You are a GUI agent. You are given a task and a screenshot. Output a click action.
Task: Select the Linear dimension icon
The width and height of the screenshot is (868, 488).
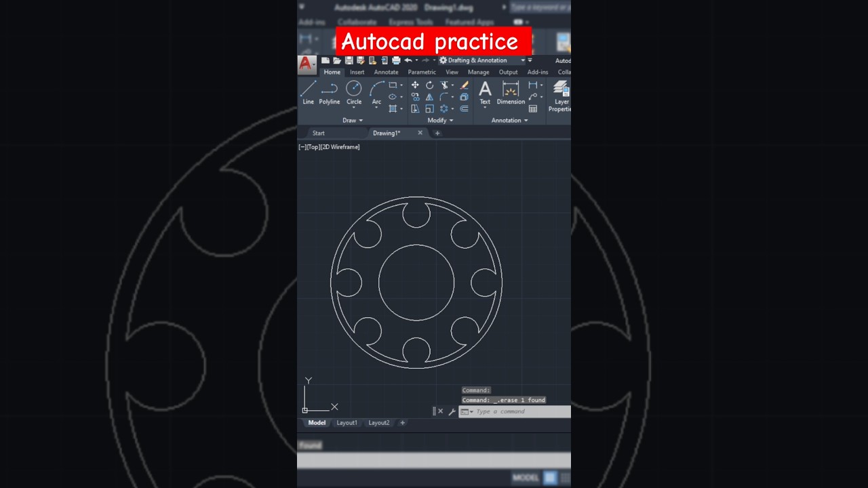tap(532, 85)
